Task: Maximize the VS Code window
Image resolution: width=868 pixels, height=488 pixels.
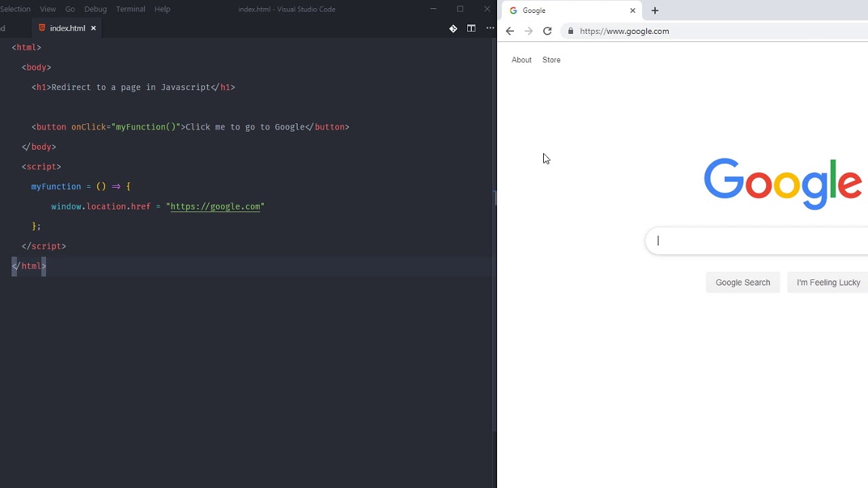Action: [460, 9]
